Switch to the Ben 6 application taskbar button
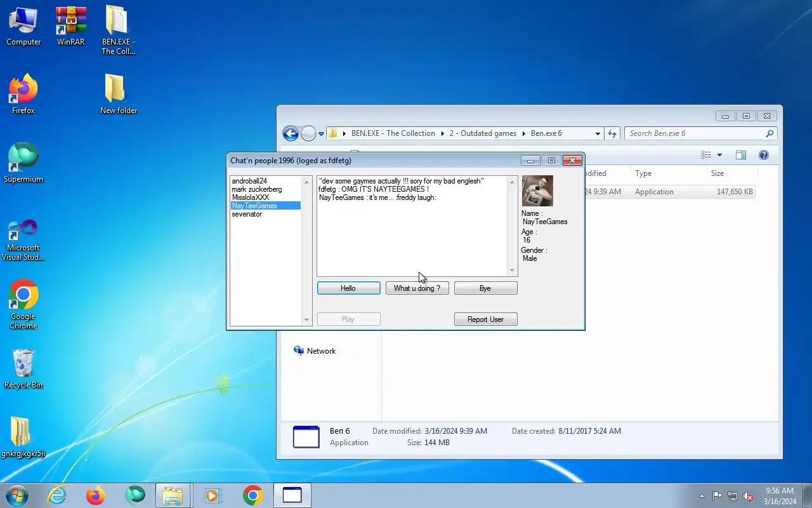Viewport: 812px width, 508px height. [x=292, y=495]
